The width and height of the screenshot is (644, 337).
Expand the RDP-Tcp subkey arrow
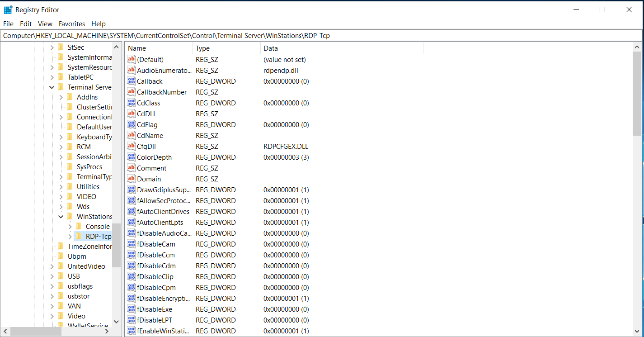70,237
